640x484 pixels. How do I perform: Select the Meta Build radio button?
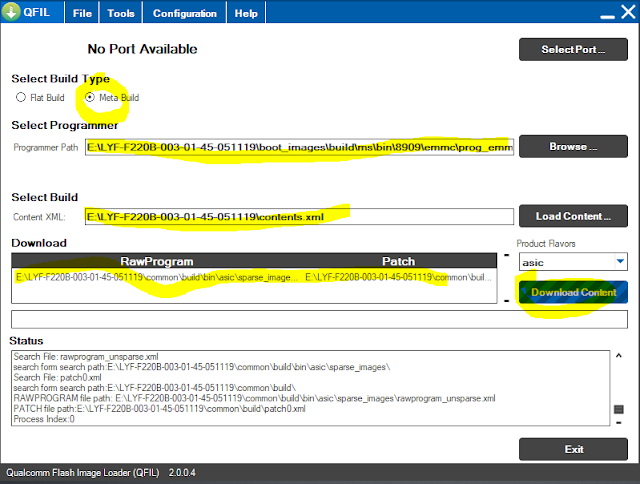coord(90,97)
